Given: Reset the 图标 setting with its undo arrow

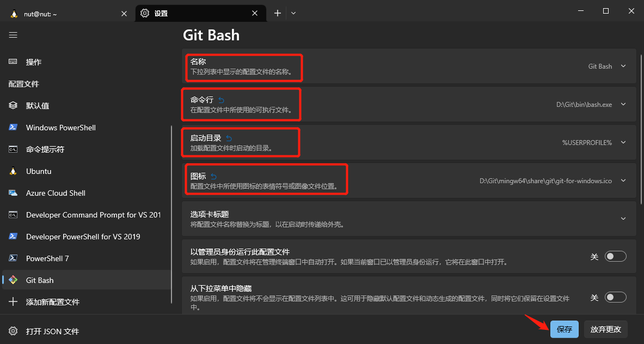Looking at the screenshot, I should (x=213, y=177).
